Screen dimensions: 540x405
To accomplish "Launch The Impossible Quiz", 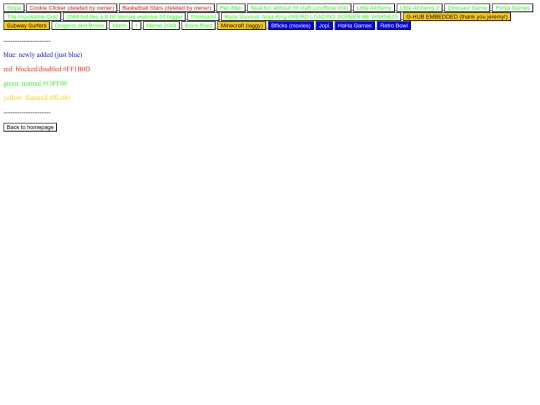I will click(32, 17).
